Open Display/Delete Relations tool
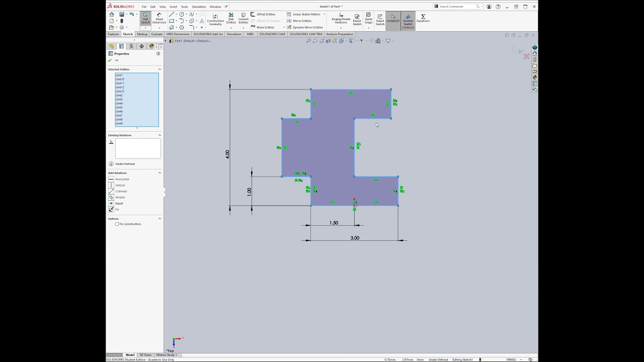Screen dimensions: 644x362 pyautogui.click(x=341, y=19)
